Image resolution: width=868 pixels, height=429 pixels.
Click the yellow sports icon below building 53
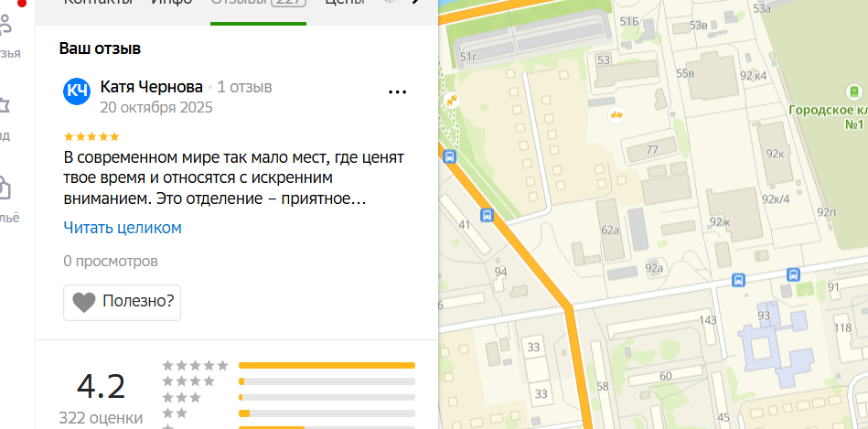coord(616,115)
